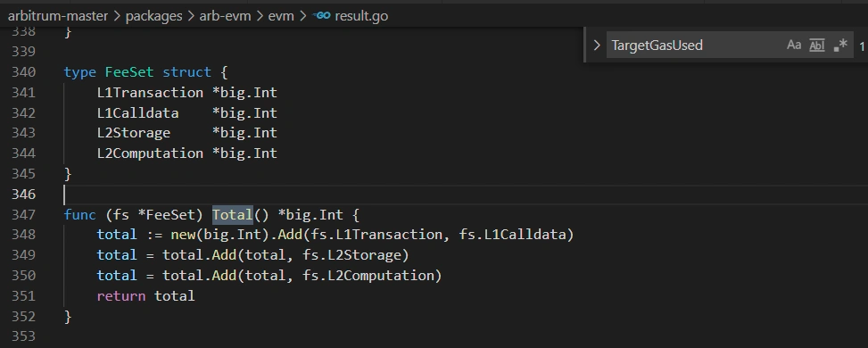Select the evm breadcrumb folder

click(281, 16)
